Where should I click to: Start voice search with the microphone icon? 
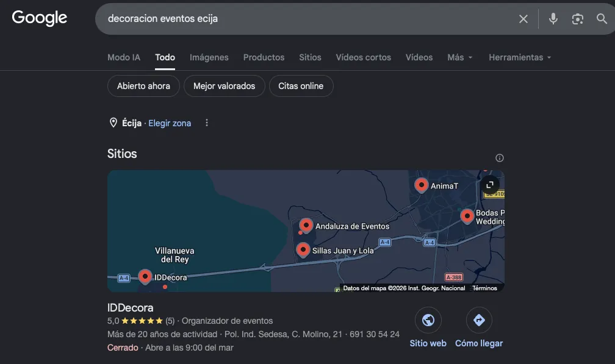tap(553, 18)
